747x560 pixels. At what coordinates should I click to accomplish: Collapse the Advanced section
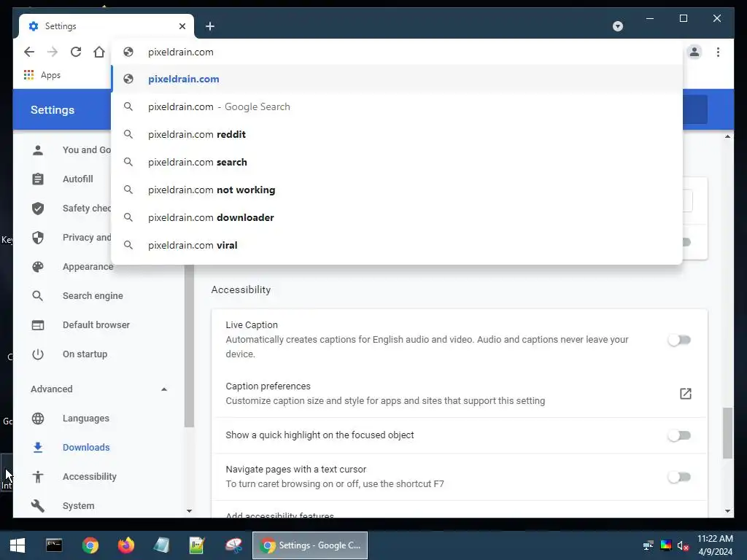(164, 389)
